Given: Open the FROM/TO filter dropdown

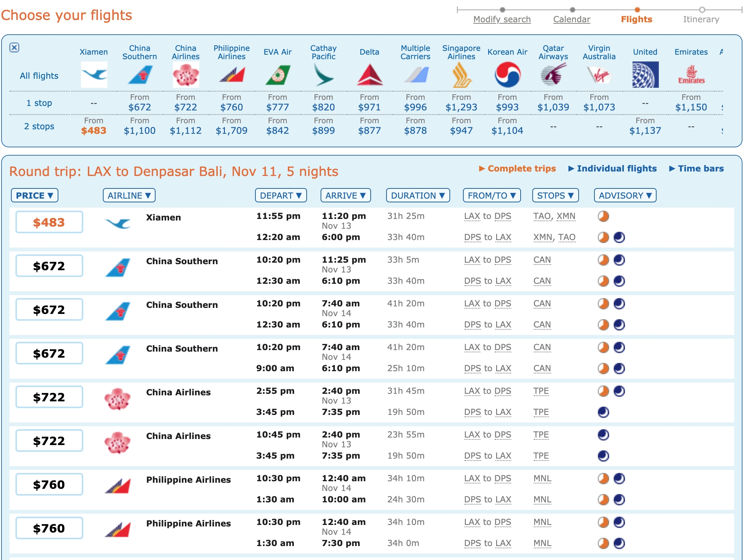Looking at the screenshot, I should click(492, 195).
